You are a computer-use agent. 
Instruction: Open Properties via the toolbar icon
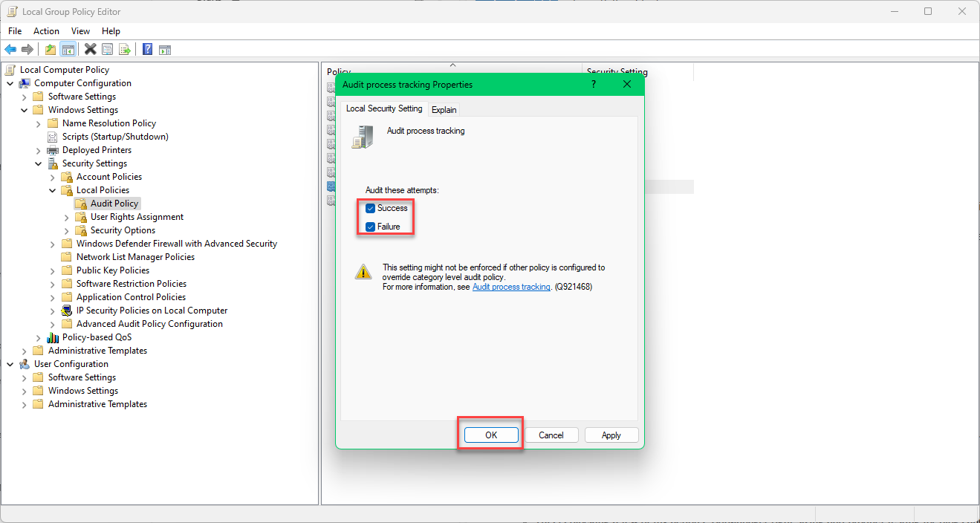tap(108, 49)
